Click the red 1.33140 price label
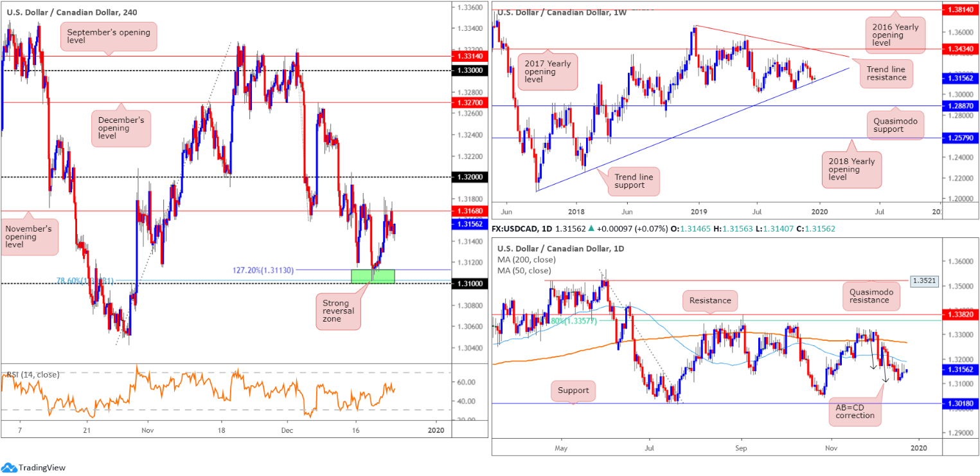Screen dimensions: 980x476 (x=469, y=57)
